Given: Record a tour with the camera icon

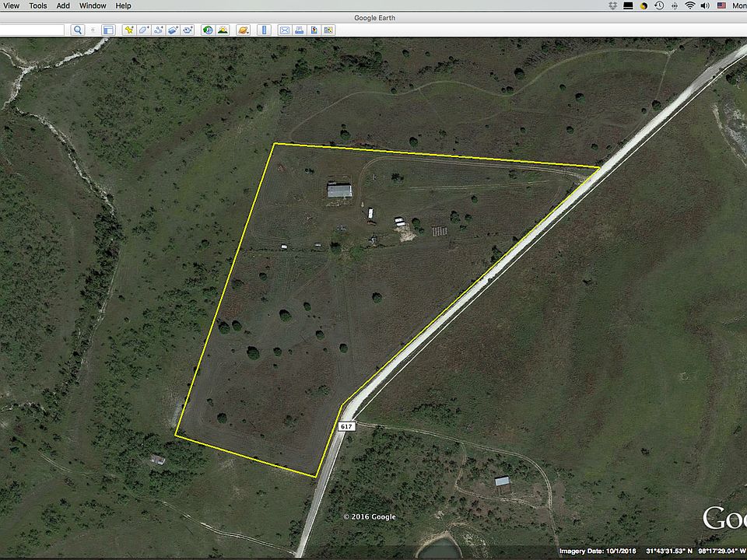Looking at the screenshot, I should coord(188,30).
